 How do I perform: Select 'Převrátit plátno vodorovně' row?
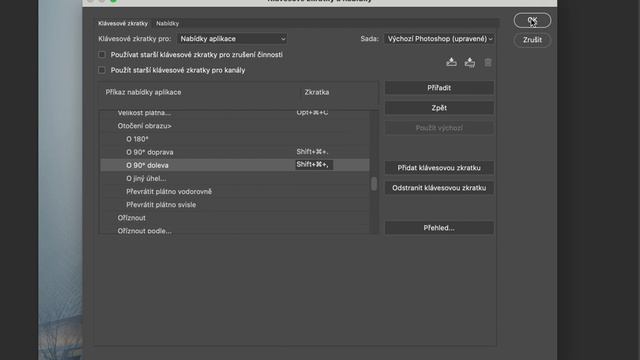(235, 191)
